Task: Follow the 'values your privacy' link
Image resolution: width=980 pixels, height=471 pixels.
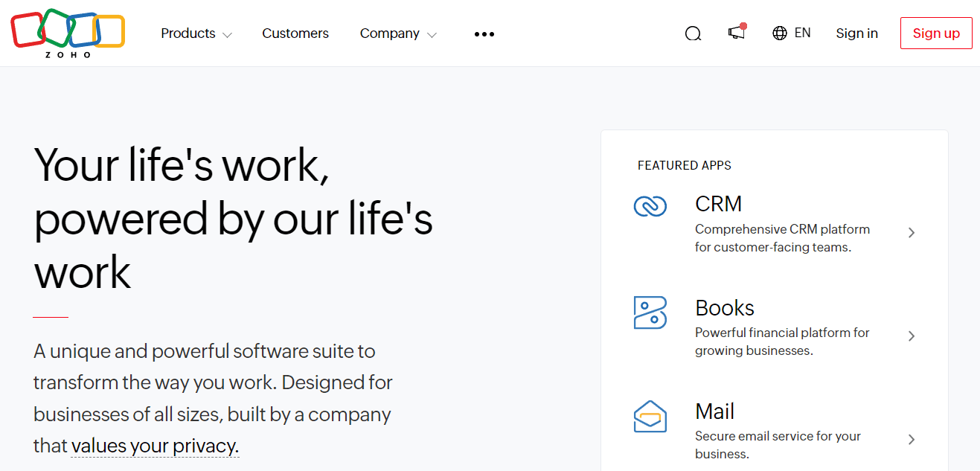Action: coord(154,445)
